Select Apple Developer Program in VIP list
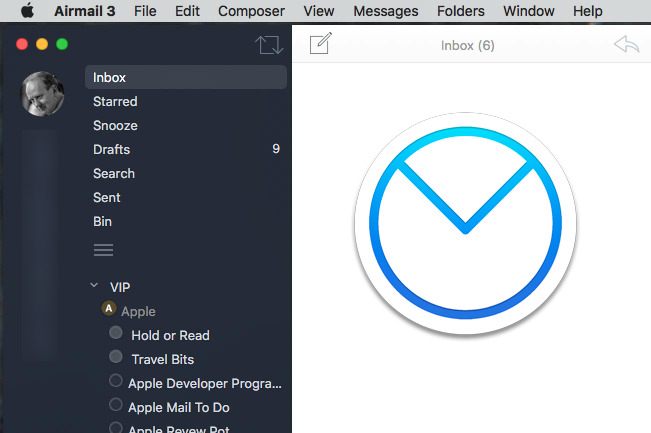 [205, 383]
